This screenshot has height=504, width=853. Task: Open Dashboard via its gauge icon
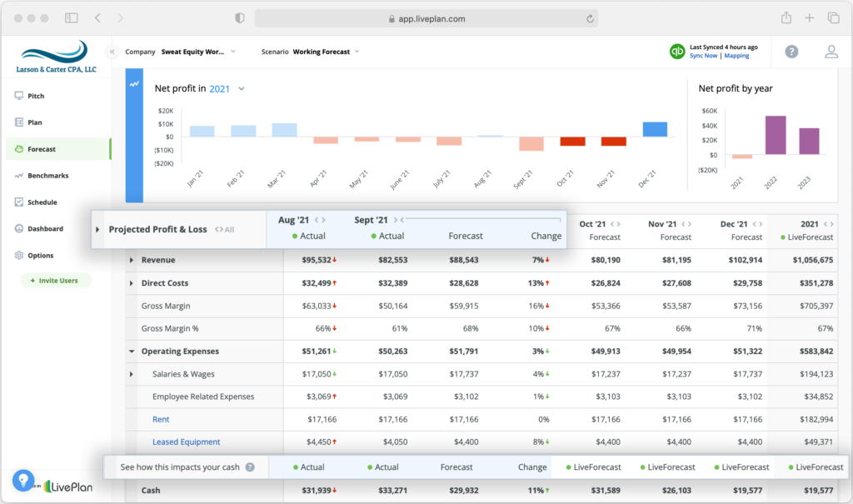tap(17, 228)
